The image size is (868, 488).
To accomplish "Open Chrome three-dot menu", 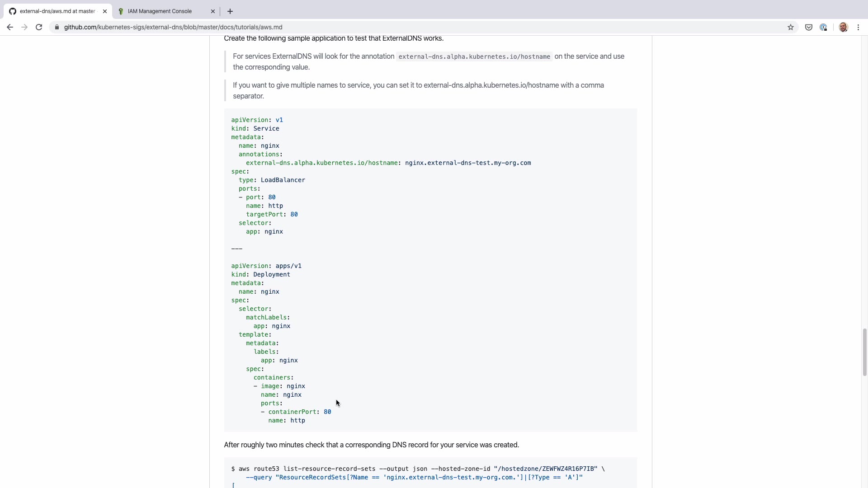I will coord(858,27).
